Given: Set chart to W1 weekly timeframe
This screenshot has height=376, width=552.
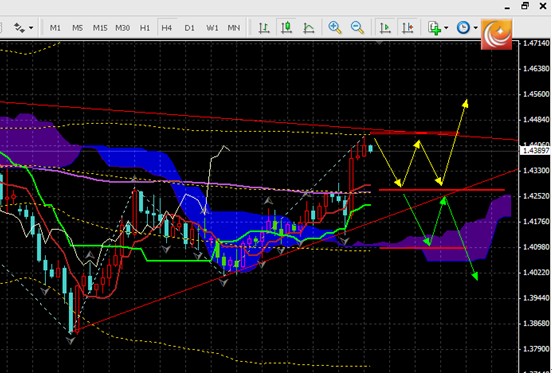Looking at the screenshot, I should pyautogui.click(x=212, y=28).
